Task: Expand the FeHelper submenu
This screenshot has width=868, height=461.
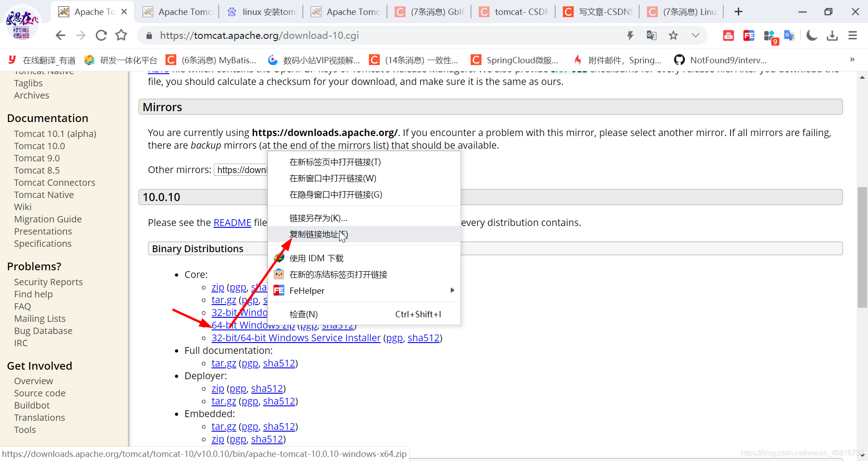Action: (364, 291)
